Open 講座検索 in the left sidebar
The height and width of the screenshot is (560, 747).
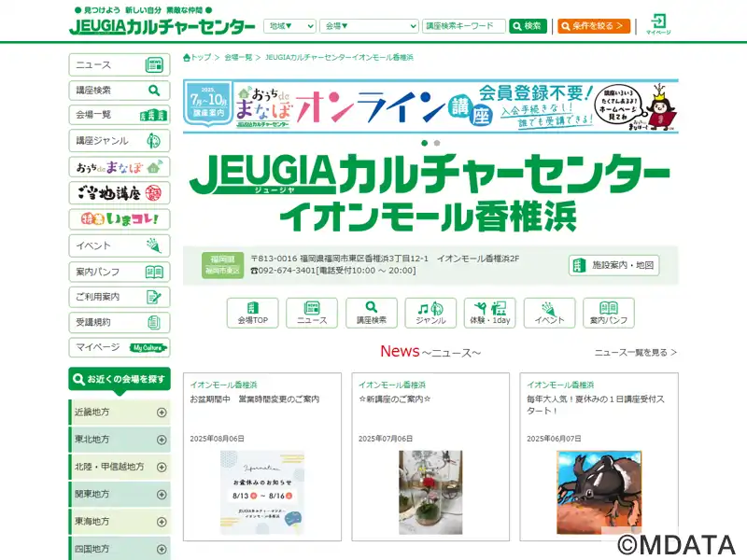pos(120,90)
